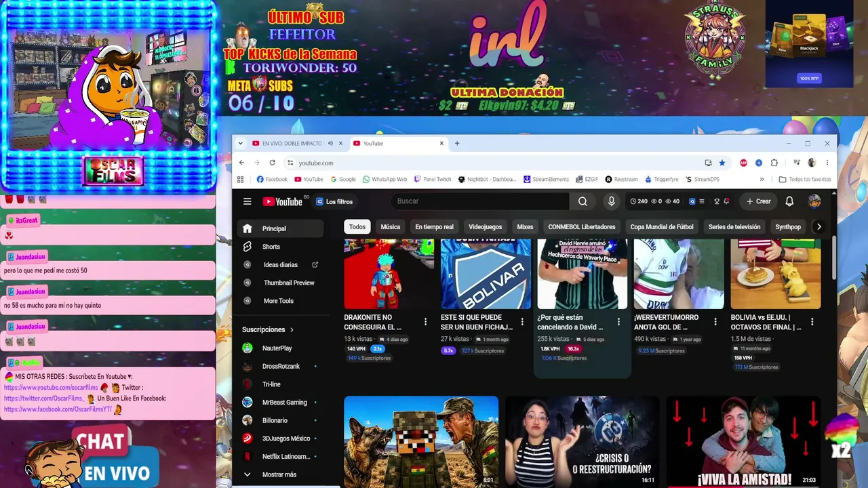Open the media controls icon in Chrome toolbar
Screen dimensions: 868x488
click(x=797, y=163)
